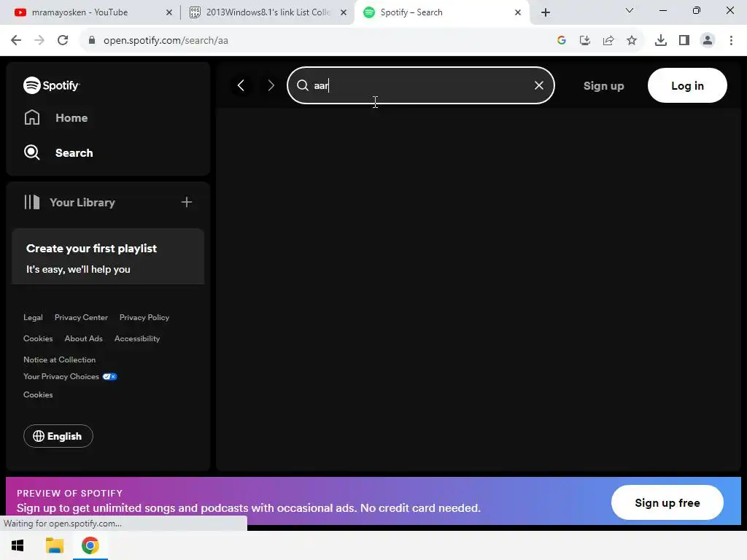747x560 pixels.
Task: Open the Sign up link
Action: tap(603, 86)
